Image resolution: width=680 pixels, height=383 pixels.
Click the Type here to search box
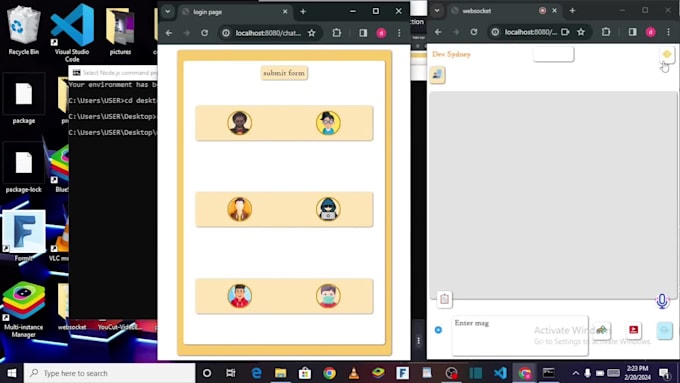pos(110,373)
